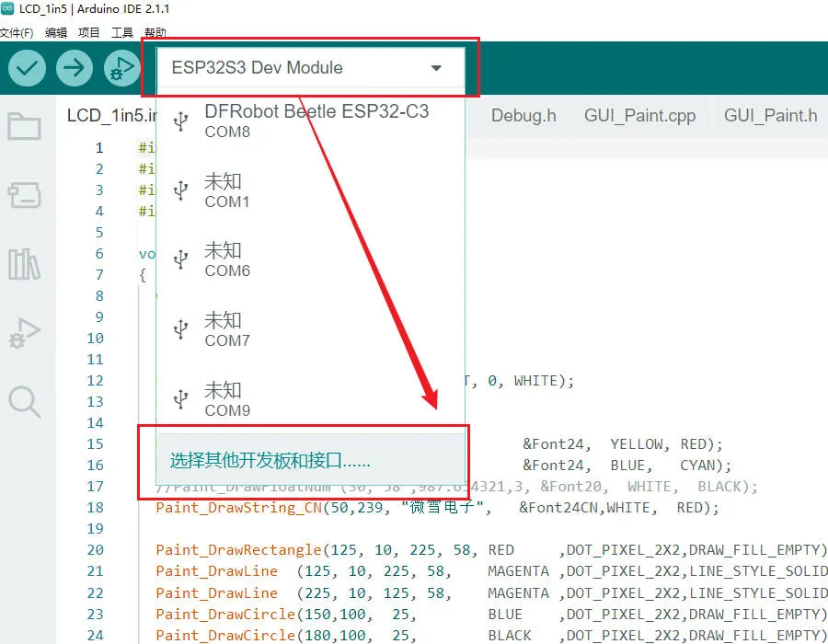This screenshot has width=828, height=644.
Task: Select the 未知 board on COM6
Action: [311, 259]
